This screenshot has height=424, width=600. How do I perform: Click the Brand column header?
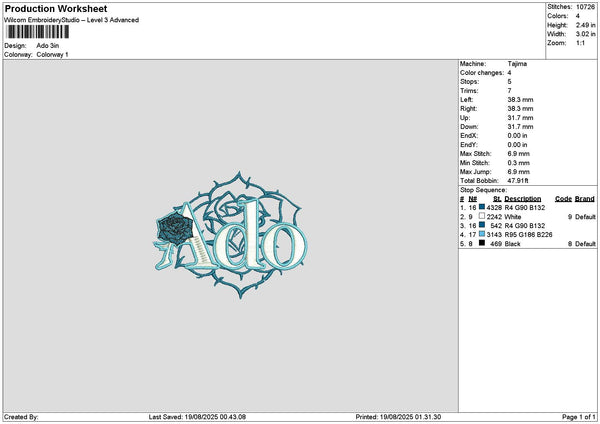point(585,199)
